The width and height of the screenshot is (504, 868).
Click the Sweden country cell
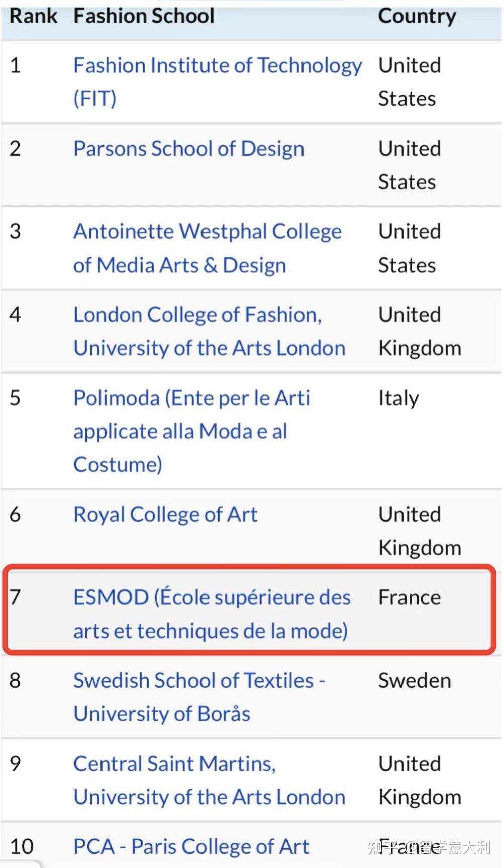point(415,681)
